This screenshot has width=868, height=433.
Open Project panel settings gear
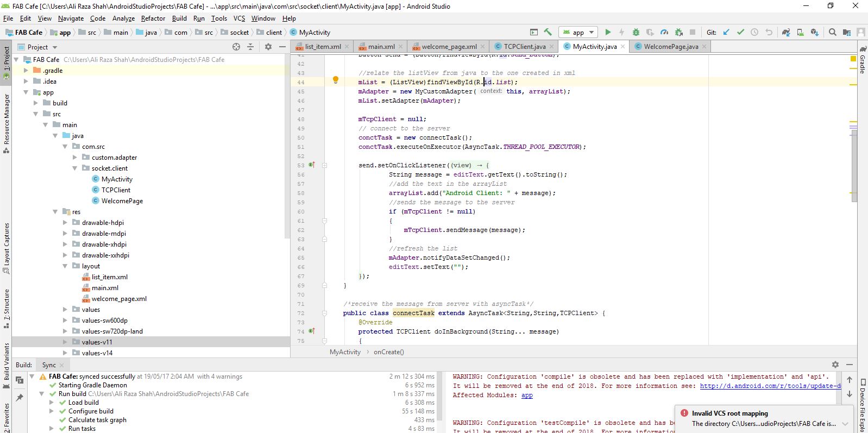268,47
